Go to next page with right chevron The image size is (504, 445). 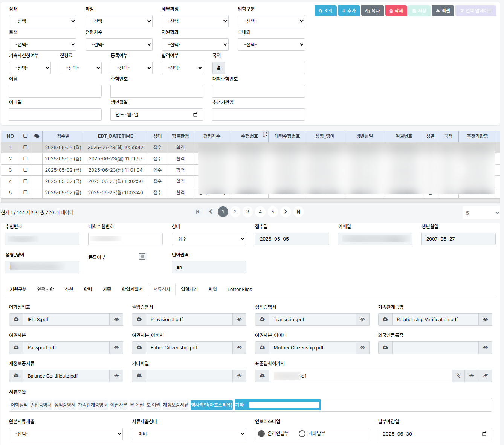coord(286,212)
